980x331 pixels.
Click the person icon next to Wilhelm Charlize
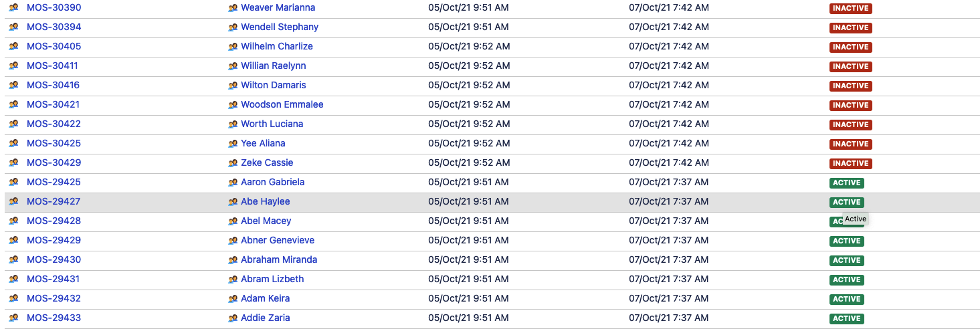pos(233,47)
